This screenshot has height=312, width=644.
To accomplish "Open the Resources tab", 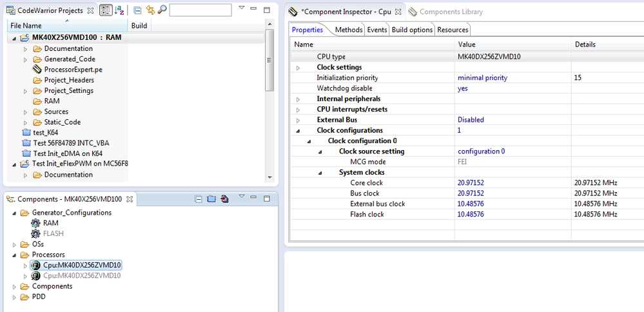I will pyautogui.click(x=453, y=30).
